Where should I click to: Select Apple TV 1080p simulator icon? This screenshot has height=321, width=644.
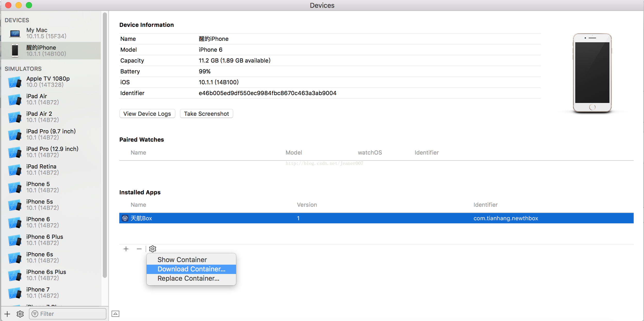[x=15, y=82]
